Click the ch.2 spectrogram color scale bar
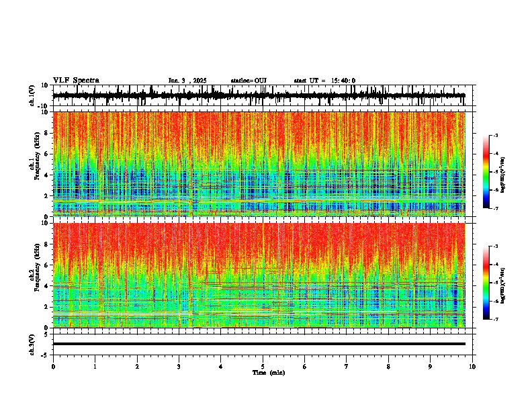 486,283
